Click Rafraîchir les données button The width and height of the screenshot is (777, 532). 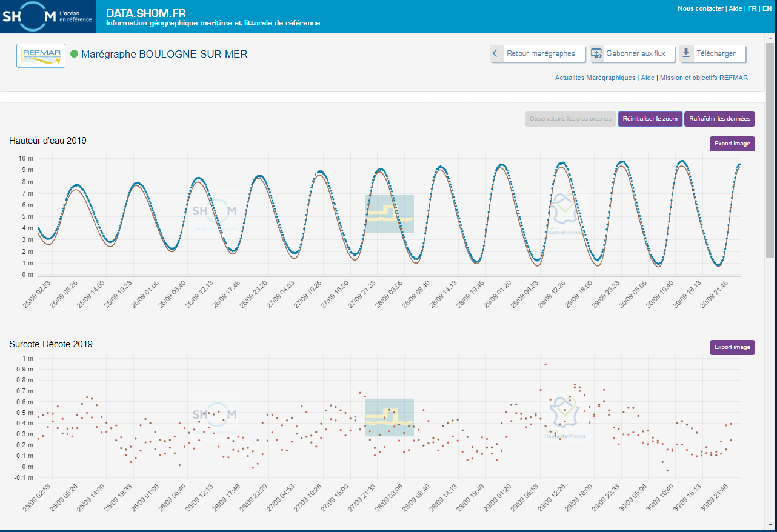719,119
